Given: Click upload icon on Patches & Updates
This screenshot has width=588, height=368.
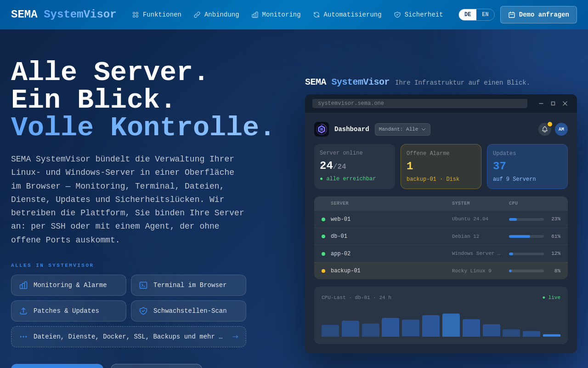Looking at the screenshot, I should point(23,311).
